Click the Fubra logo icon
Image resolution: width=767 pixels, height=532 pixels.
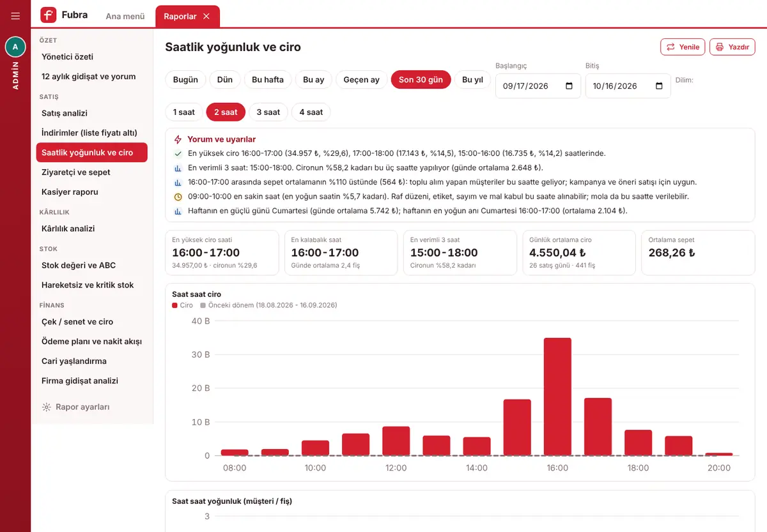[48, 15]
